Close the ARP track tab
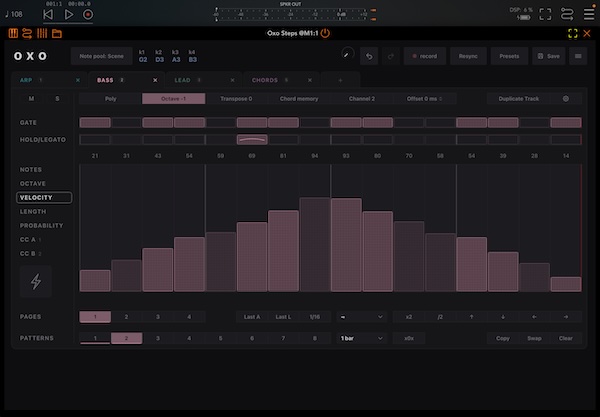Image resolution: width=600 pixels, height=417 pixels. point(78,80)
